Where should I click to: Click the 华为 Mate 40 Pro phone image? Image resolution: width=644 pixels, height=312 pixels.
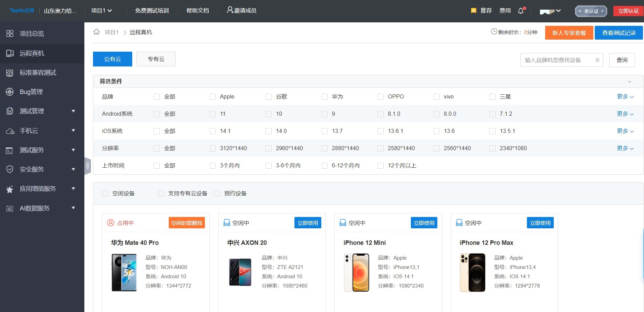tap(124, 272)
